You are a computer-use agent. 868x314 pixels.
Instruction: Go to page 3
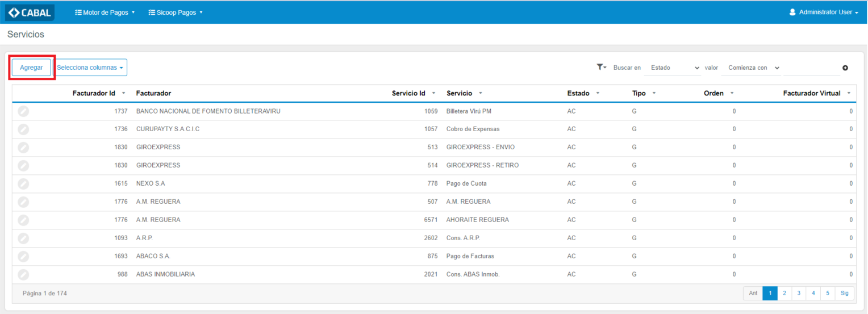coord(799,293)
